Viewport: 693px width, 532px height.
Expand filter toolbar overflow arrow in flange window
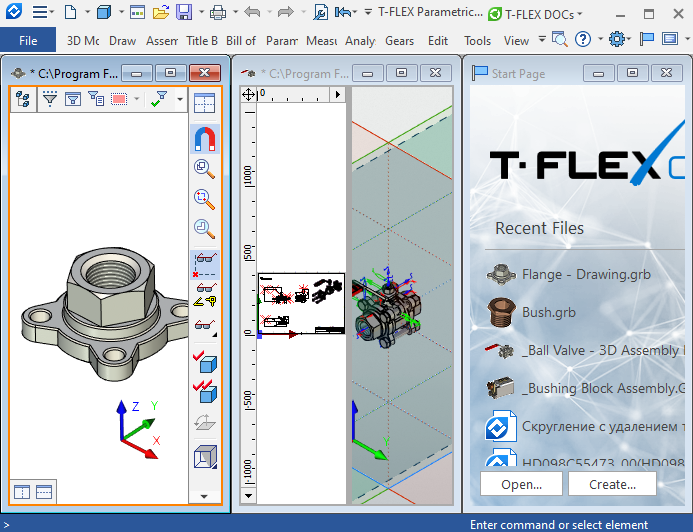click(x=180, y=99)
